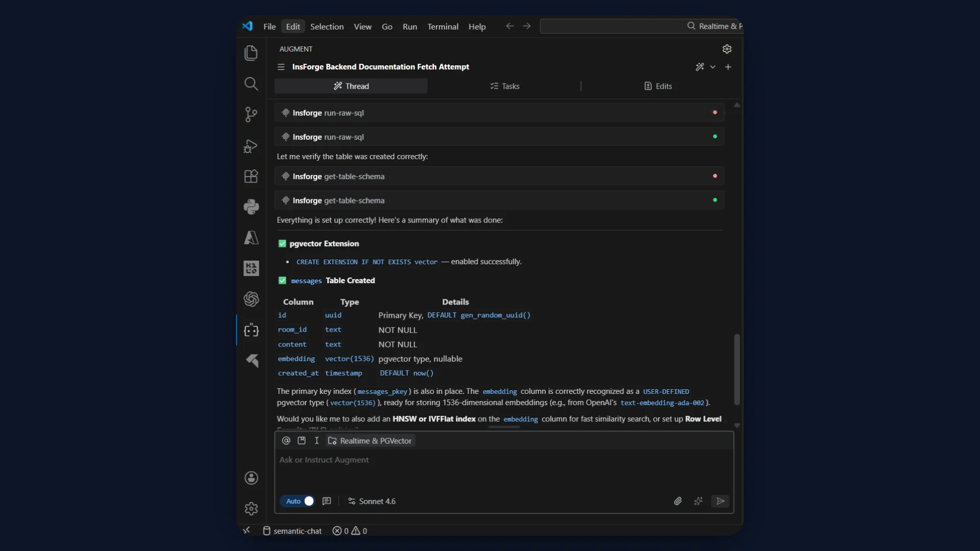Open the Source Control panel
980x551 pixels.
[x=251, y=114]
